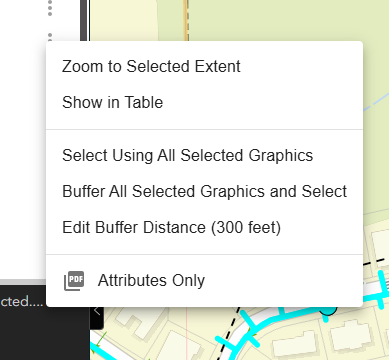The height and width of the screenshot is (360, 389).
Task: Click Buffer All Selected Graphics and Select
Action: click(x=204, y=191)
